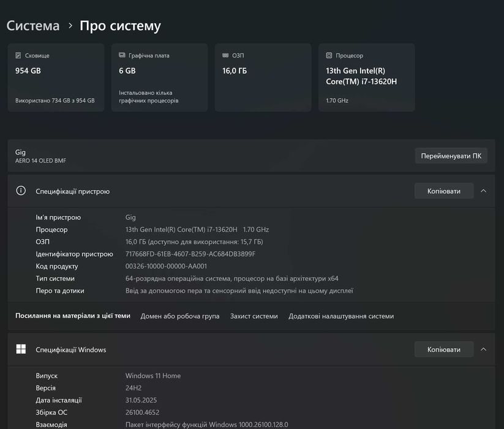Screen dimensions: 504x429
Task: Go back to Система breadcrumb
Action: pyautogui.click(x=33, y=26)
